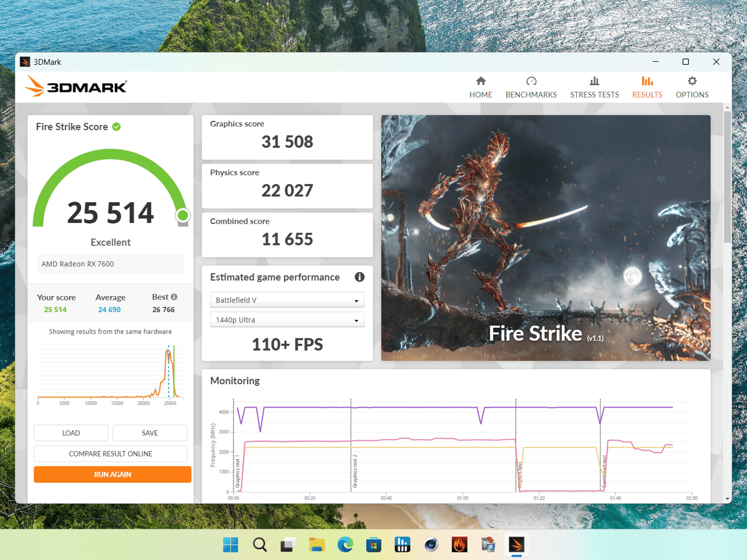Click the 3DMark logo

76,86
